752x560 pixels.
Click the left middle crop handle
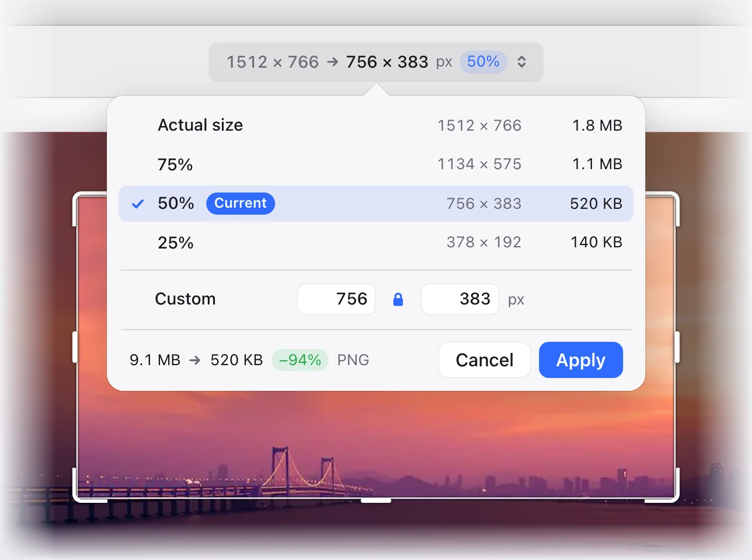75,347
